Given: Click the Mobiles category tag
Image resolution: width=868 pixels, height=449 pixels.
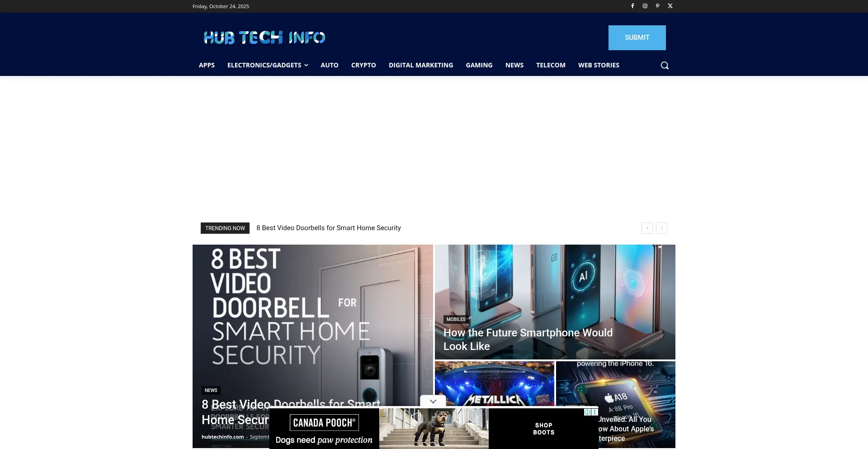Looking at the screenshot, I should pos(456,319).
